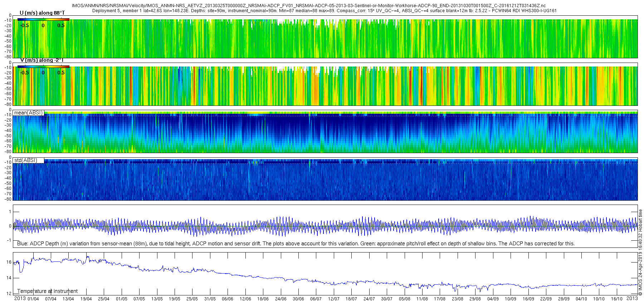Select the 'U (m/s) along 88°T' panel title

tap(42, 13)
